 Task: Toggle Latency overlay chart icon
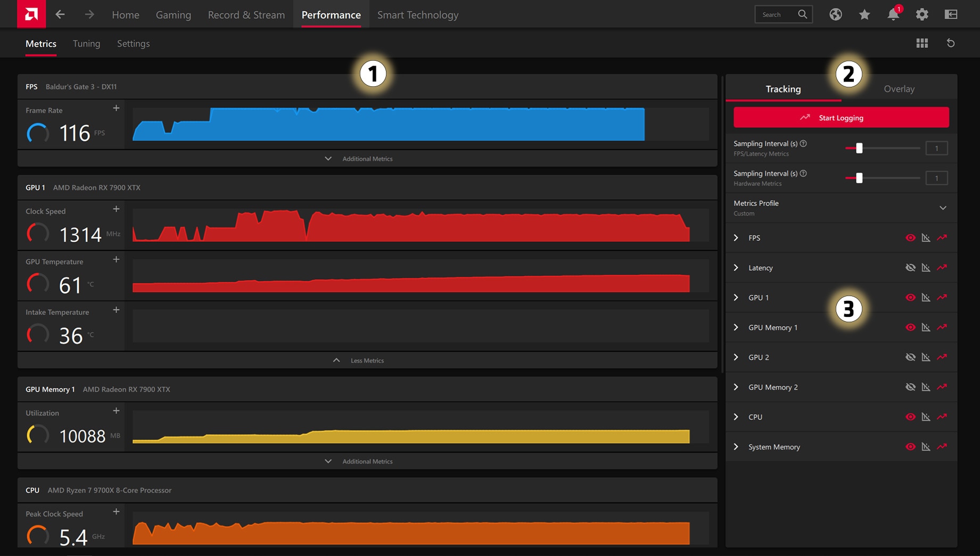pos(926,267)
